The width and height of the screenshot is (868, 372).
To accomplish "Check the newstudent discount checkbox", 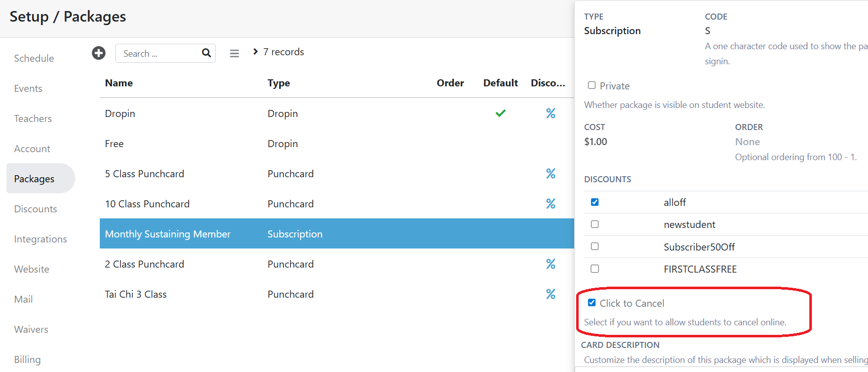I will tap(595, 224).
